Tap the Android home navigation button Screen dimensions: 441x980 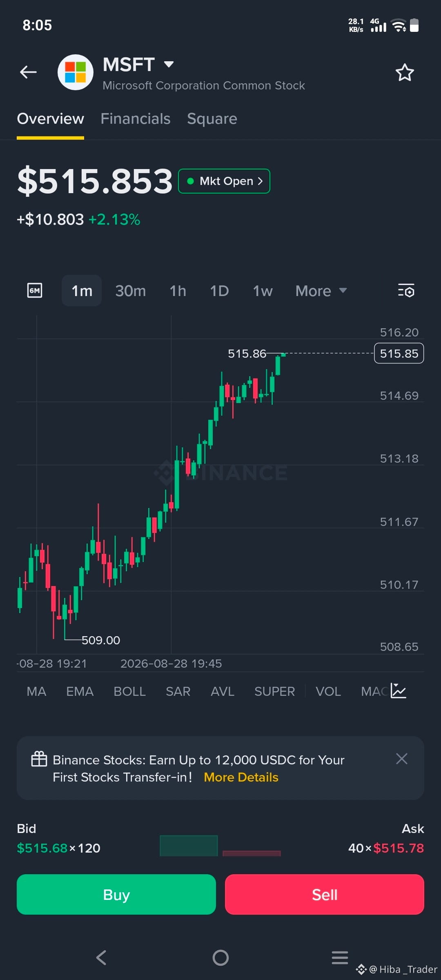pyautogui.click(x=220, y=958)
